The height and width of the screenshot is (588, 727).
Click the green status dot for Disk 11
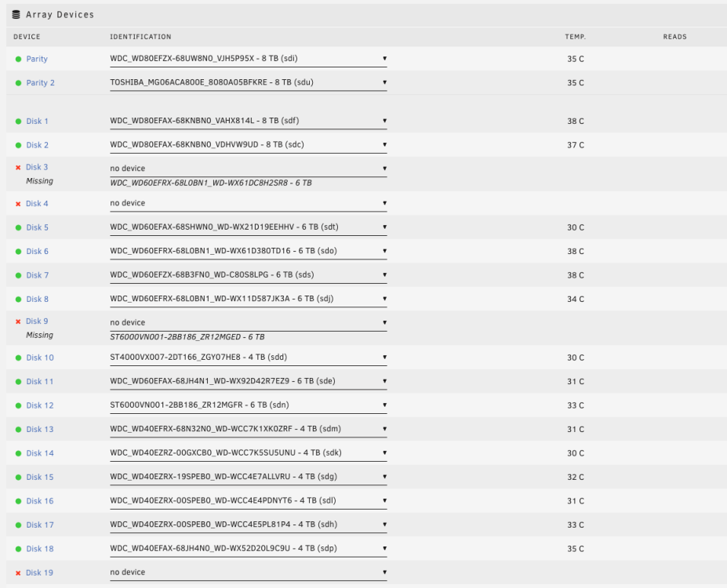point(19,382)
